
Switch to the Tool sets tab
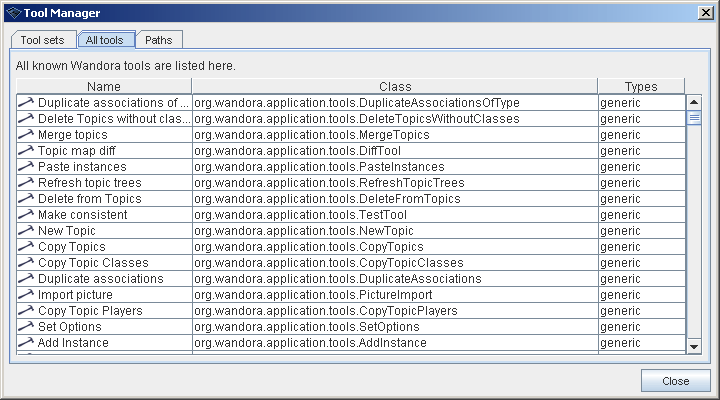point(43,40)
